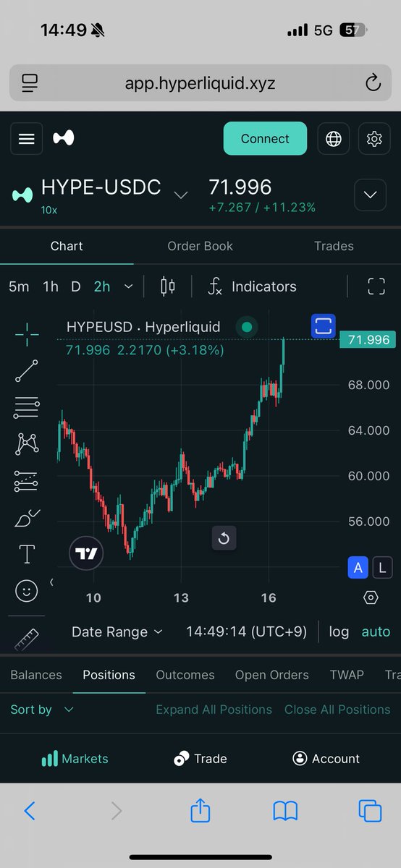Collapse the drawing toolbar arrow
The height and width of the screenshot is (868, 401).
coord(51,582)
